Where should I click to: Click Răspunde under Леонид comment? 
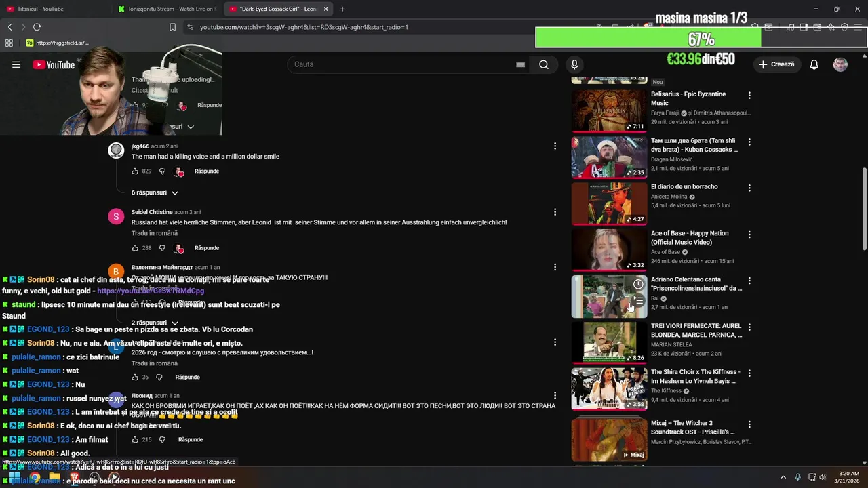191,440
